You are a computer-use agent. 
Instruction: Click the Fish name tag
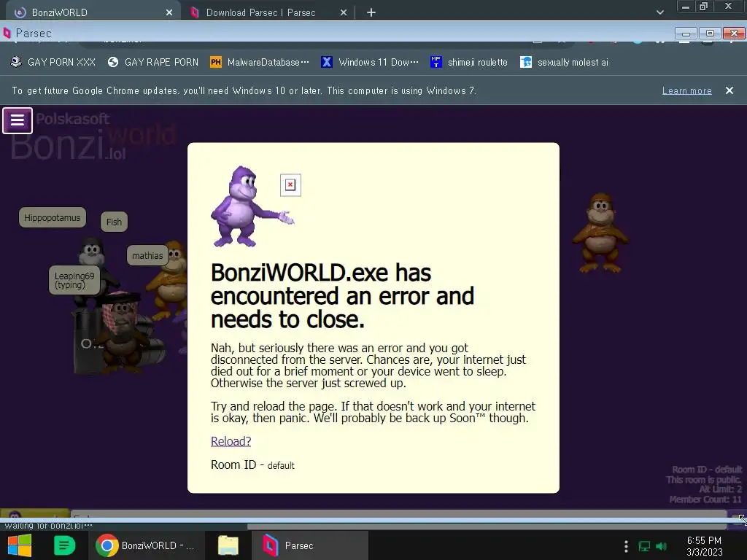(114, 222)
